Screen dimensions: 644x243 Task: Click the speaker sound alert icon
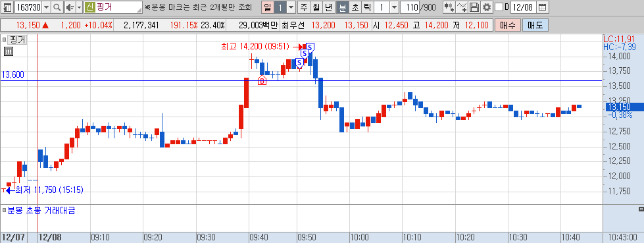coord(70,7)
